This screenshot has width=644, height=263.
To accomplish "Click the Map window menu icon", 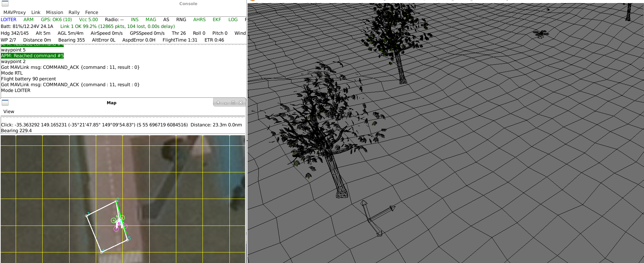I will click(5, 103).
